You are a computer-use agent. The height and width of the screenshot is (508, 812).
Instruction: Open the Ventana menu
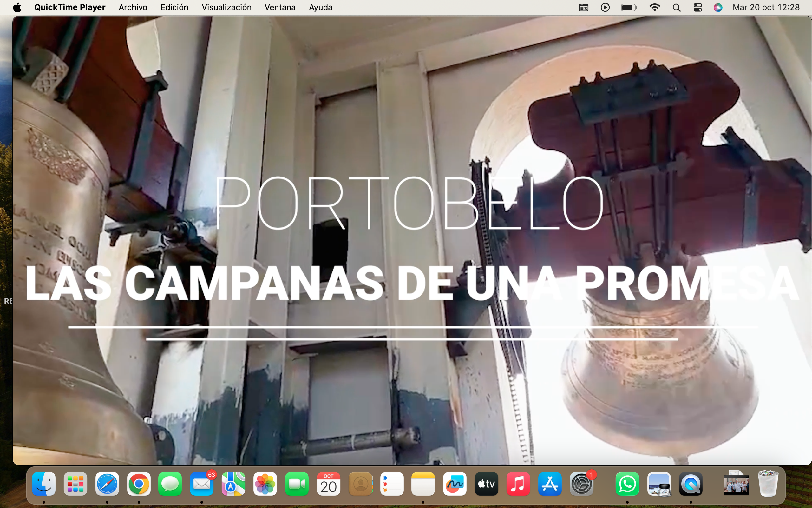click(x=280, y=7)
